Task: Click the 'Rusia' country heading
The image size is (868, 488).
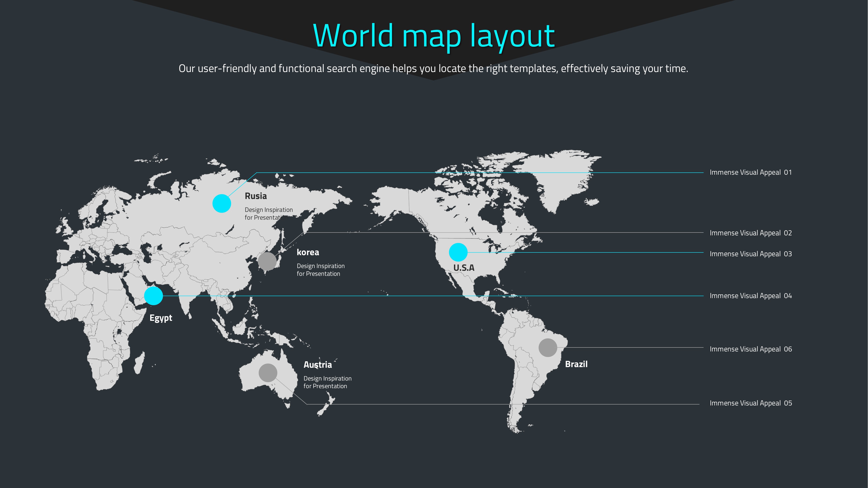Action: (x=256, y=196)
